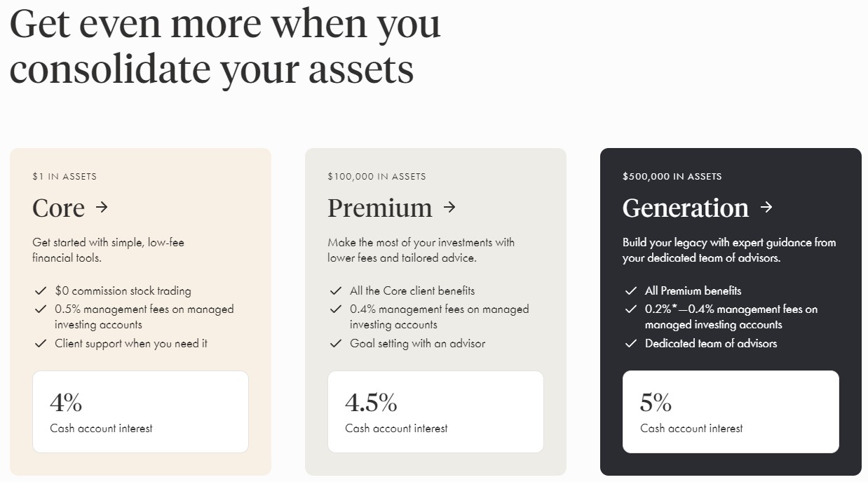Click the checkmark by Dedicated team of advisors
Screen dimensions: 868x482
click(x=630, y=344)
